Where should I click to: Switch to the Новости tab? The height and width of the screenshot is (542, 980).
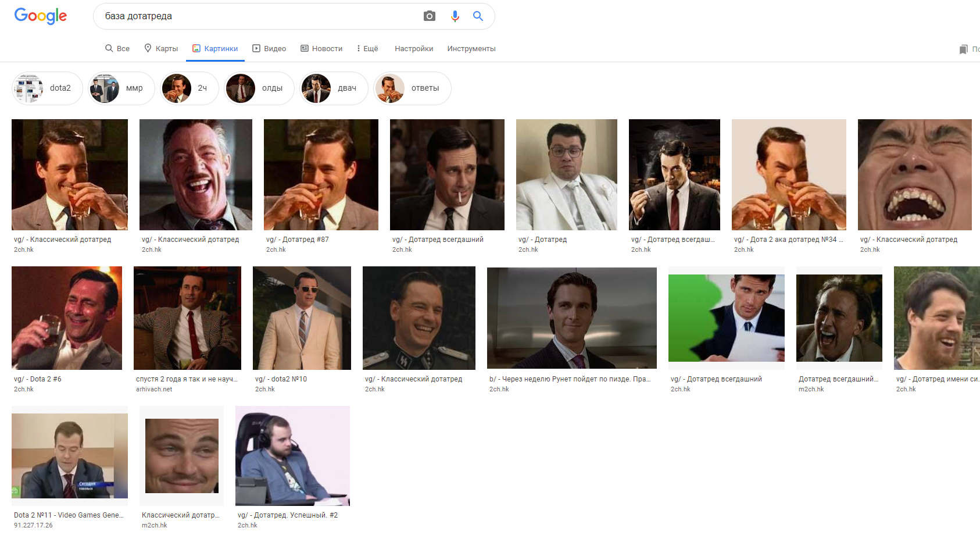(x=321, y=49)
